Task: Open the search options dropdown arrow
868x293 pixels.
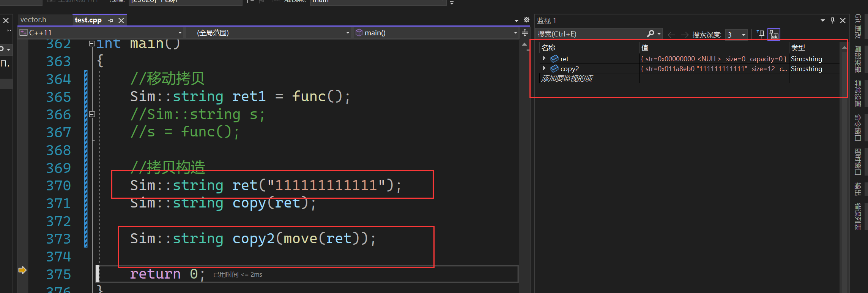Action: tap(659, 34)
